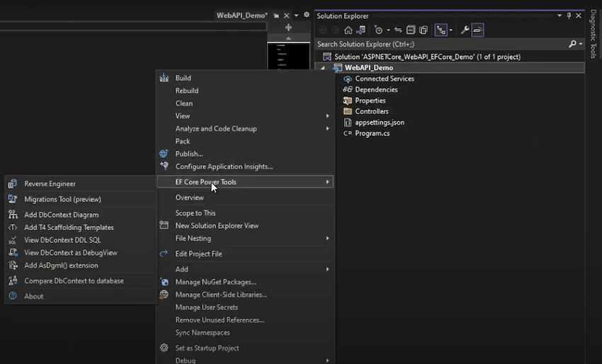Click the Collapse All icon
Image resolution: width=602 pixels, height=364 pixels.
point(410,30)
